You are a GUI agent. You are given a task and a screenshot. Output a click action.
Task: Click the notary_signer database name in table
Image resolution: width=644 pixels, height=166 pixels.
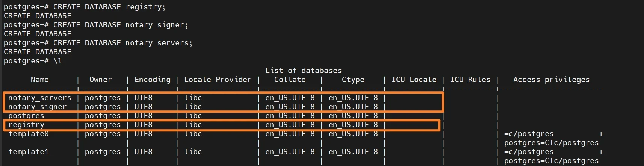click(x=37, y=107)
